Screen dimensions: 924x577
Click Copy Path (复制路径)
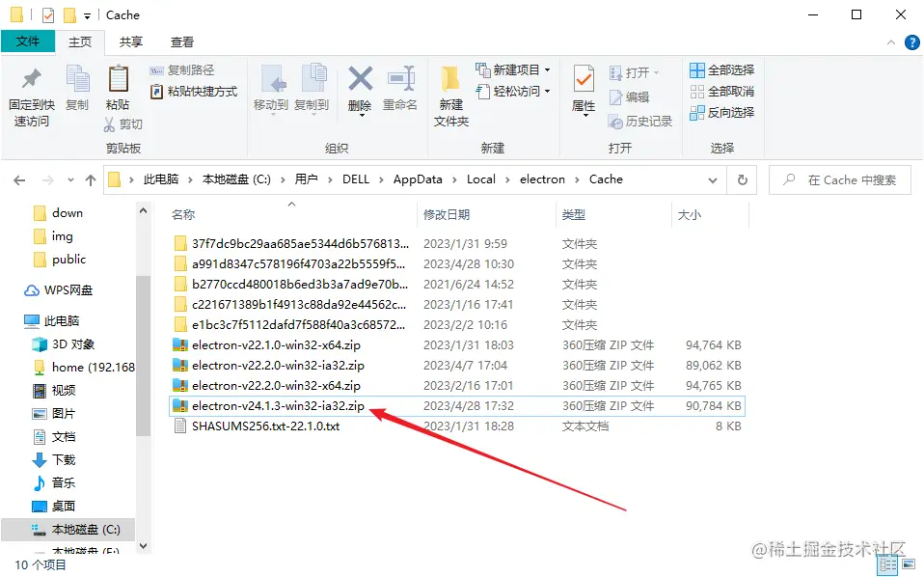pyautogui.click(x=182, y=70)
